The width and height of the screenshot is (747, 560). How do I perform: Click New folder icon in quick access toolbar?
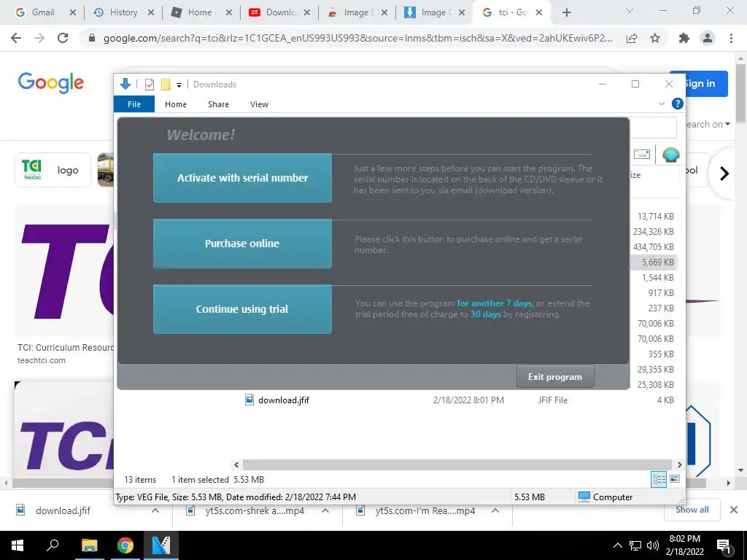[166, 85]
